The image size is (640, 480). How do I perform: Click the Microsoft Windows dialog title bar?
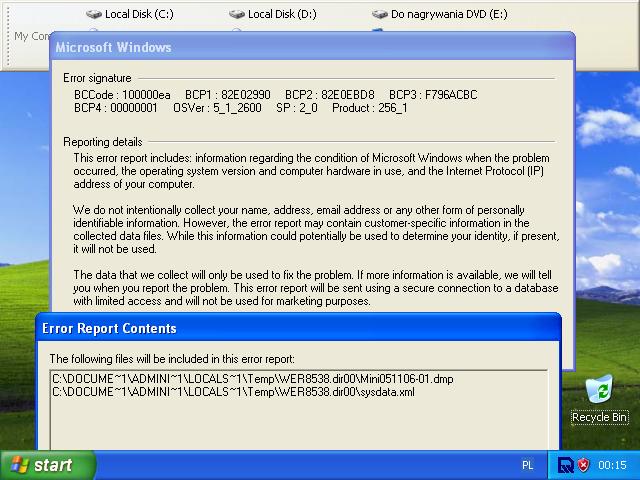(x=312, y=47)
